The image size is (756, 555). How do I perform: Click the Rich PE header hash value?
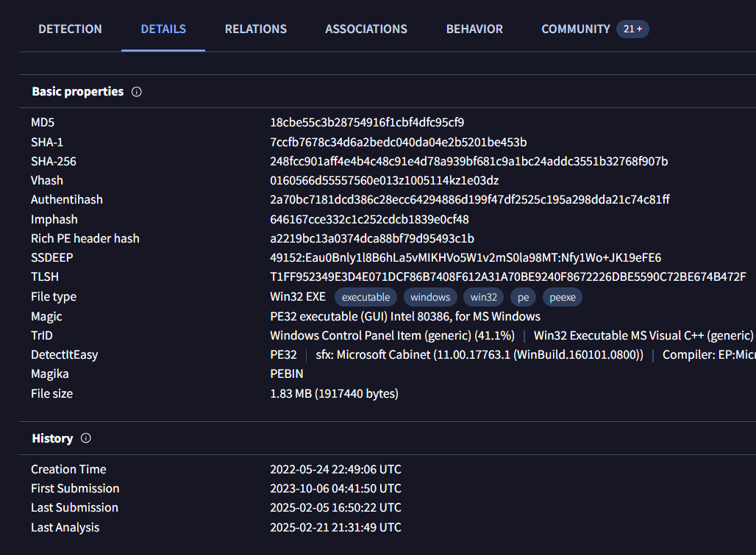click(x=372, y=238)
